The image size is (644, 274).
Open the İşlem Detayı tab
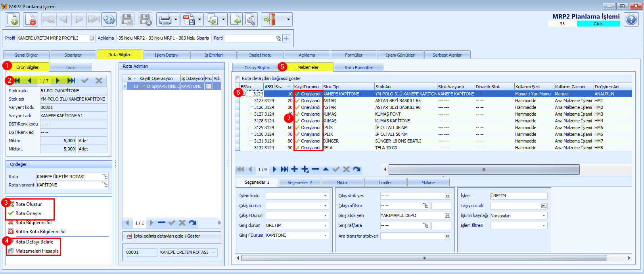click(167, 55)
